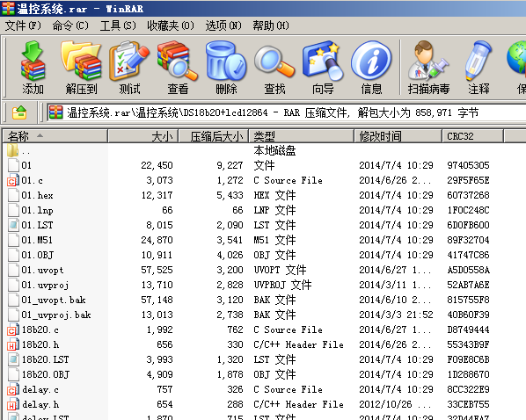
Task: Click CRC32 value 29F5F65E
Action: (468, 180)
